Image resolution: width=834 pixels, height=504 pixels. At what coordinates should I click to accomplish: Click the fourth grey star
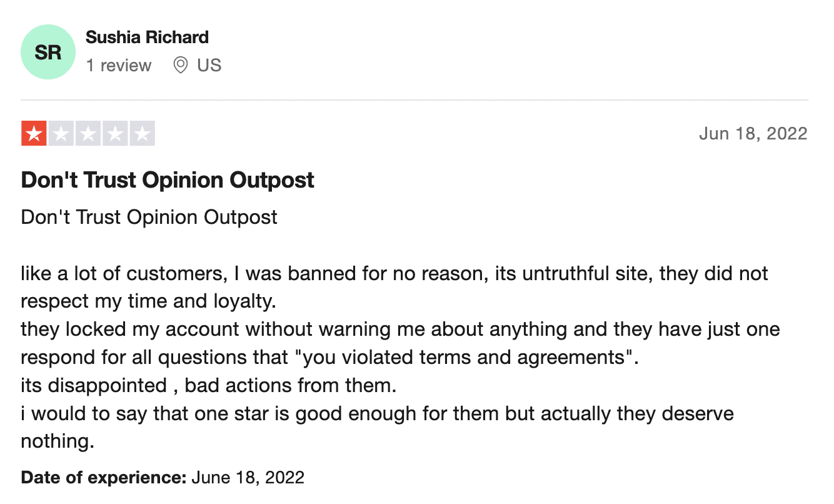click(115, 133)
